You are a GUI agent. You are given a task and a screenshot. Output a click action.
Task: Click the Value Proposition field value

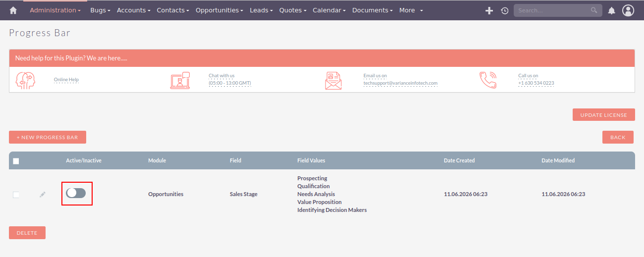click(320, 202)
